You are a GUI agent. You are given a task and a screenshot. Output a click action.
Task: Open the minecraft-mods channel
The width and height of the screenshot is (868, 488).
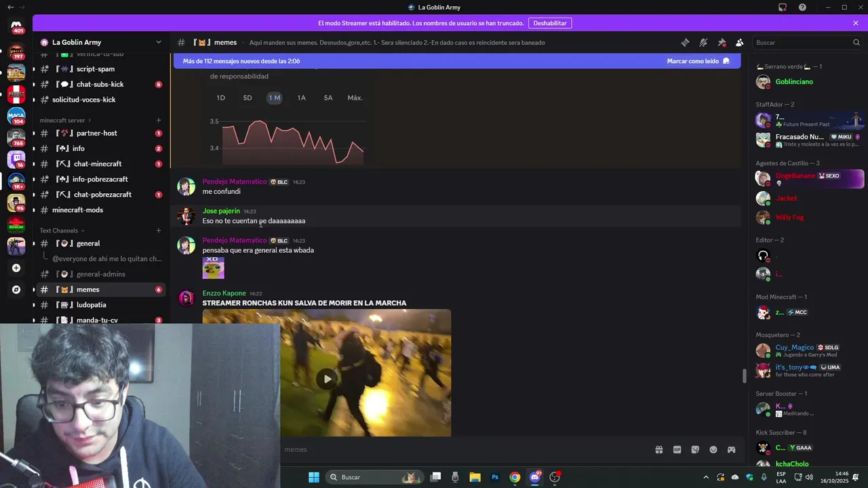[101, 210]
